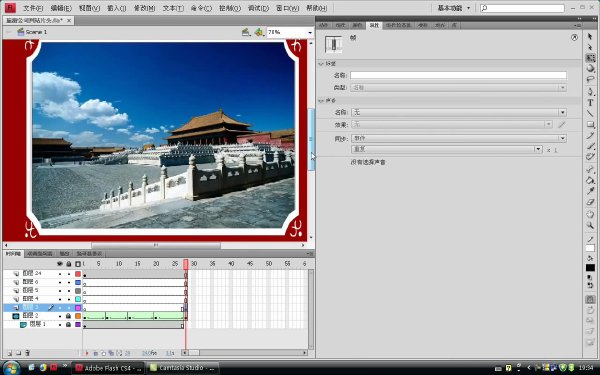This screenshot has height=375, width=600.
Task: Click the help search field
Action: 523,8
